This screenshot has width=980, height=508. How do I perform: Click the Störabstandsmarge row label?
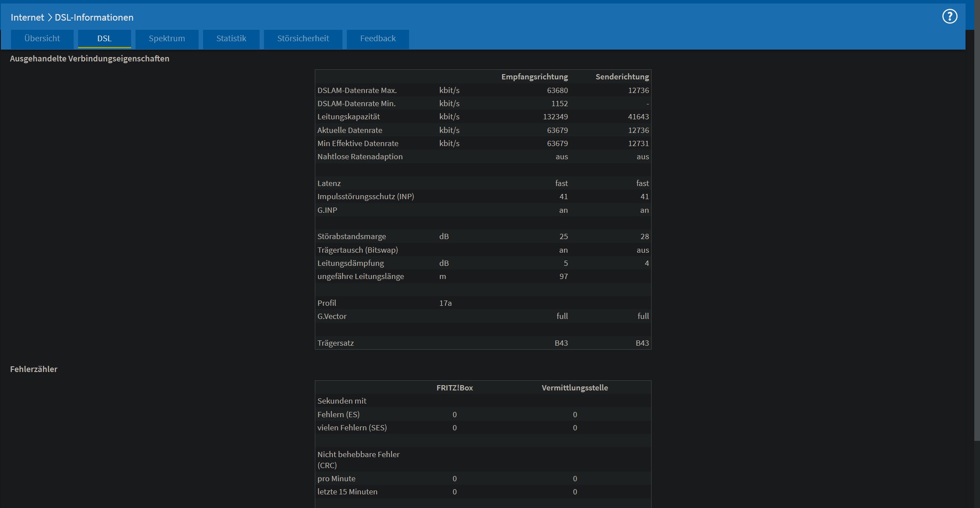tap(352, 236)
